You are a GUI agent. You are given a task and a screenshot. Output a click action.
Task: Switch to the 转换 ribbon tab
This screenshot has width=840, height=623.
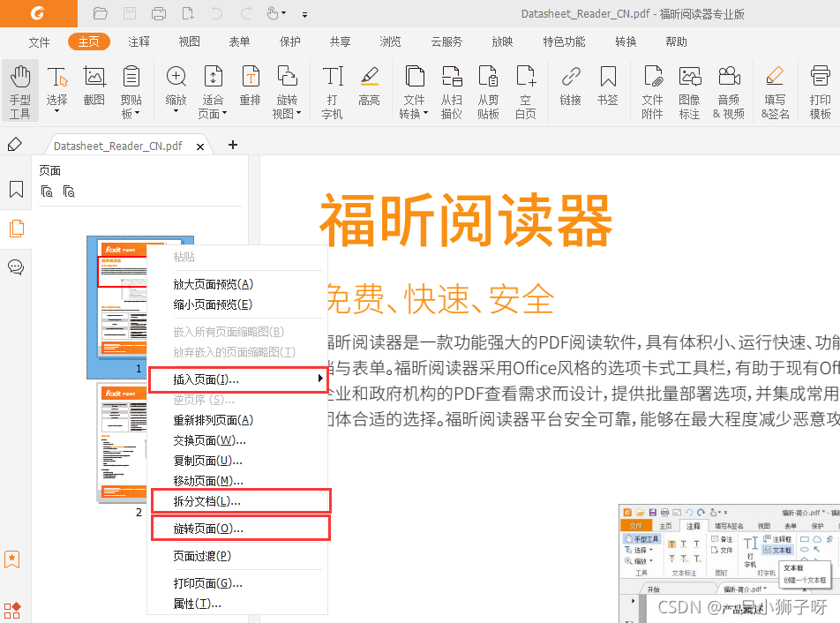[x=626, y=41]
